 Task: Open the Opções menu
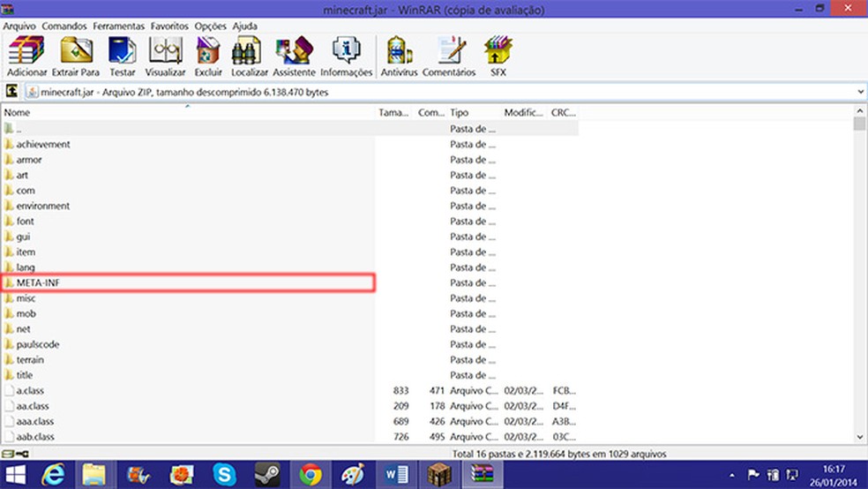click(210, 26)
